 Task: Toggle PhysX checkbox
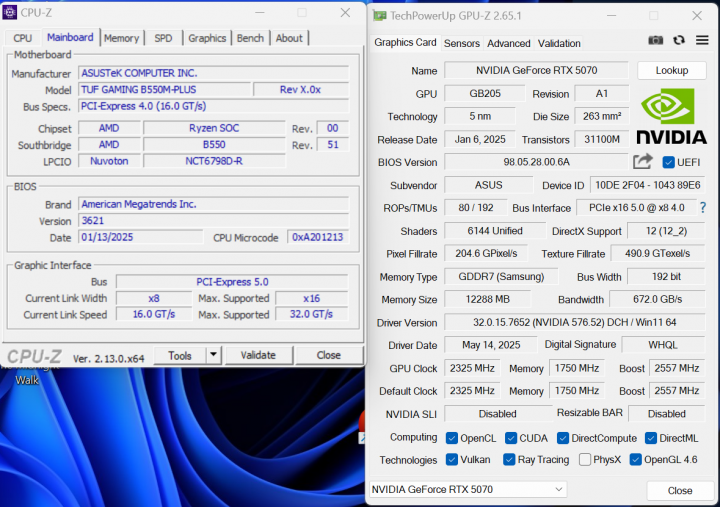(585, 459)
